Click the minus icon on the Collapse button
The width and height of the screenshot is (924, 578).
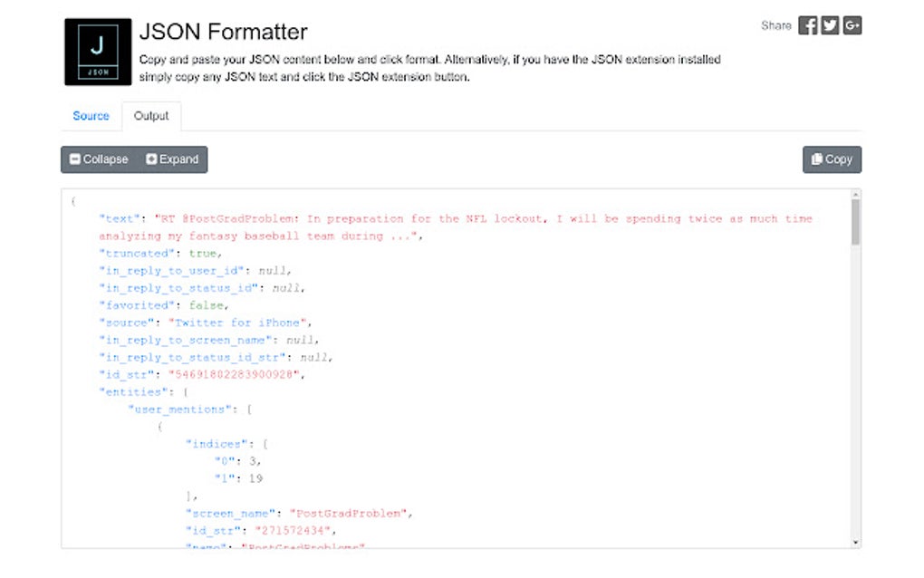tap(76, 159)
